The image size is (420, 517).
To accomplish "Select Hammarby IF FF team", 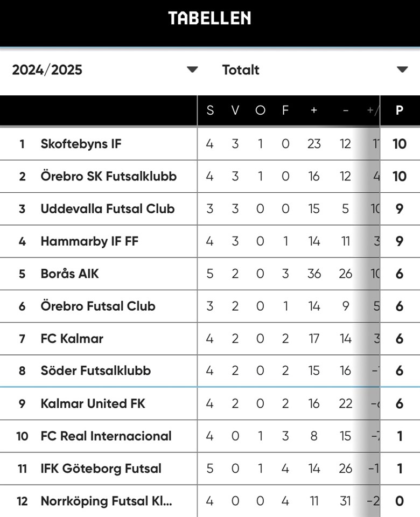I will (x=89, y=241).
